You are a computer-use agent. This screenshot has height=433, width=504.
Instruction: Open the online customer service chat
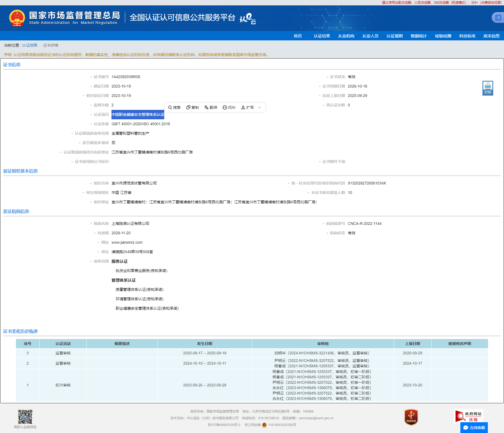[x=474, y=428]
